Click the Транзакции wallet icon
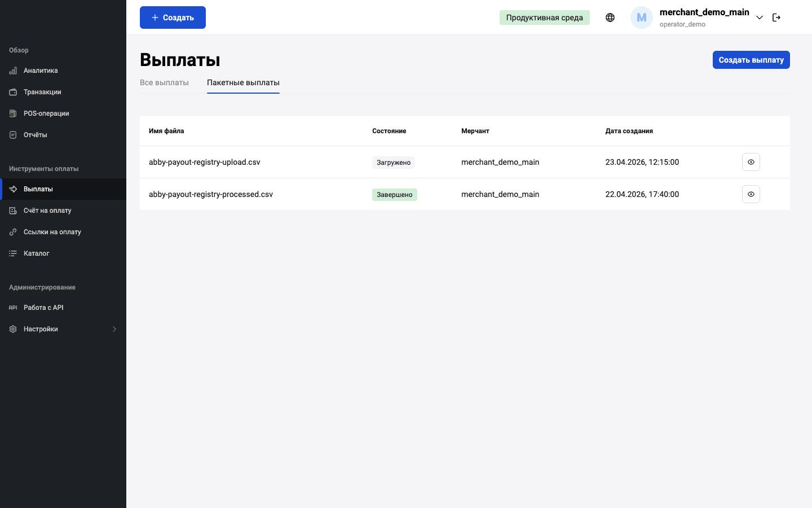 pyautogui.click(x=13, y=92)
